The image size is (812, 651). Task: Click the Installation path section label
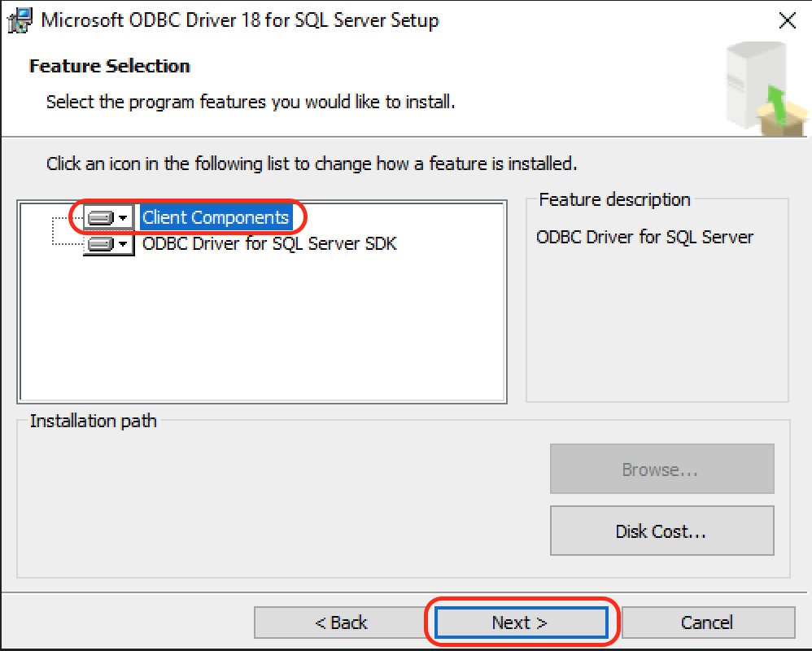92,421
